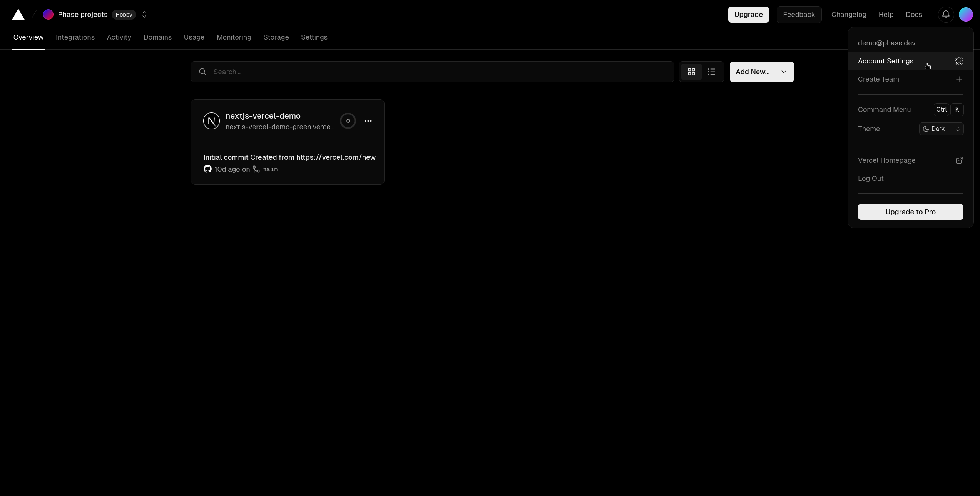Switch to the Monitoring tab
Image resolution: width=980 pixels, height=496 pixels.
pyautogui.click(x=234, y=37)
